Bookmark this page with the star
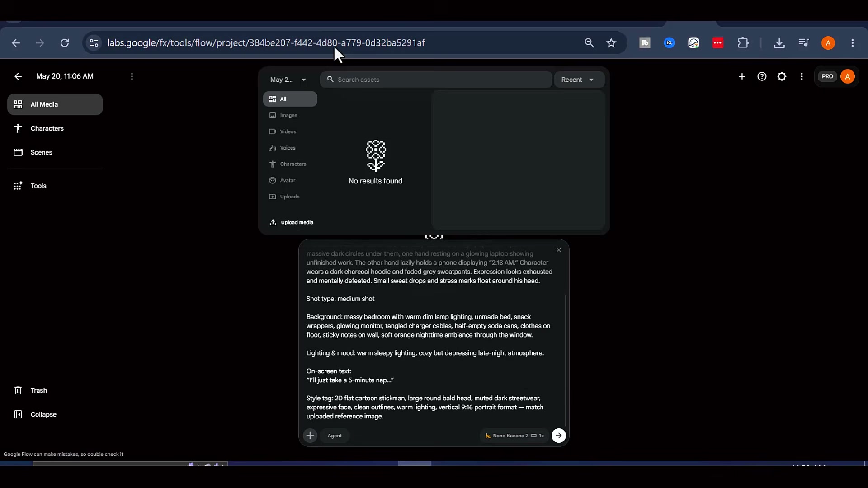 click(x=611, y=43)
